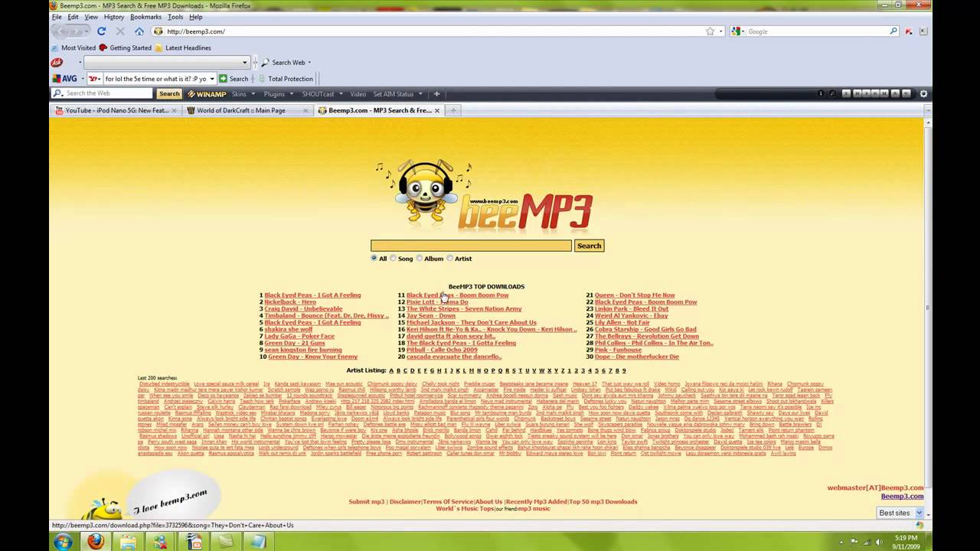
Task: Click the Google search magnifier icon
Action: click(x=893, y=31)
